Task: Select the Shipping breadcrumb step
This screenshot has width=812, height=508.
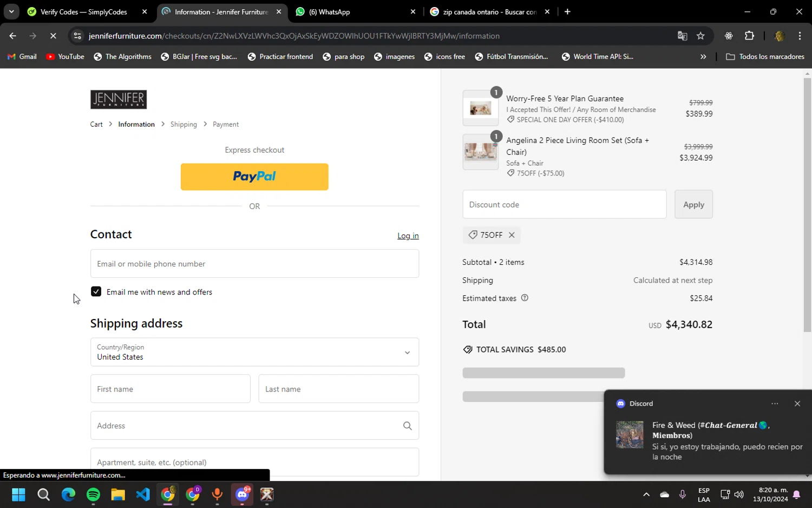Action: (184, 124)
